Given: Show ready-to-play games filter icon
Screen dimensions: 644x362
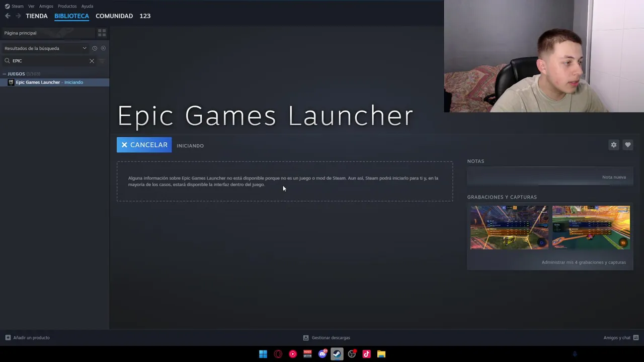Looking at the screenshot, I should 103,48.
